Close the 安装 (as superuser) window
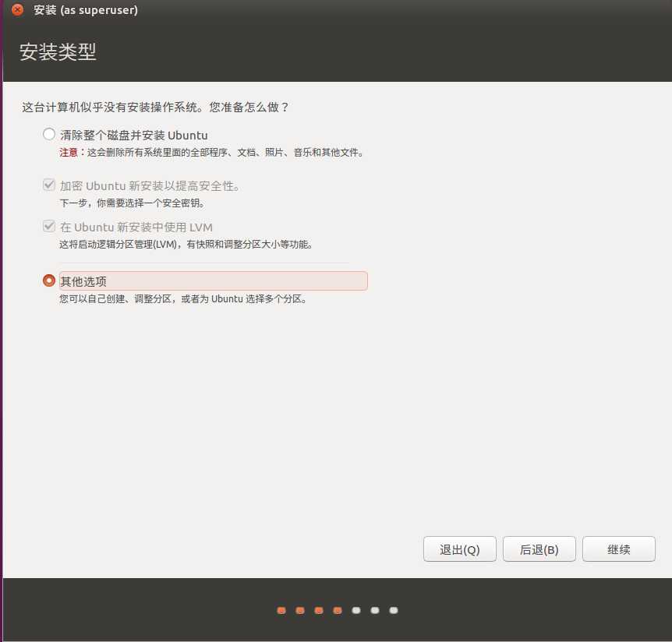 coord(18,9)
